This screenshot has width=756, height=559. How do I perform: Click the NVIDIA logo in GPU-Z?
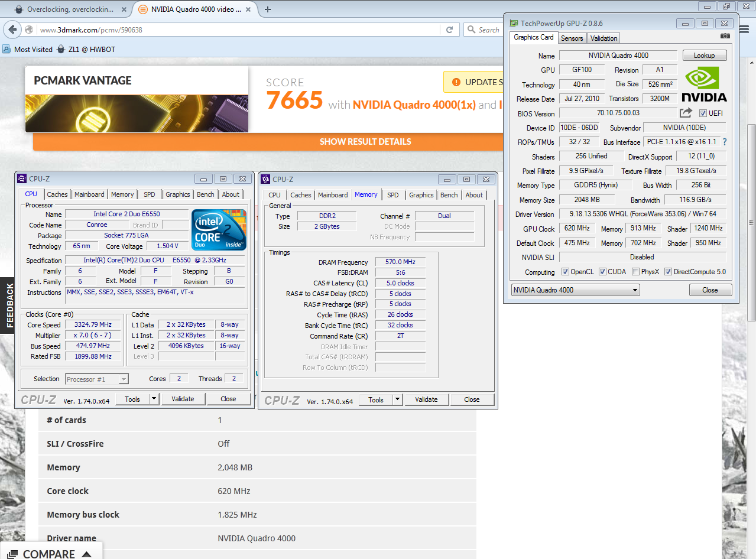click(704, 84)
